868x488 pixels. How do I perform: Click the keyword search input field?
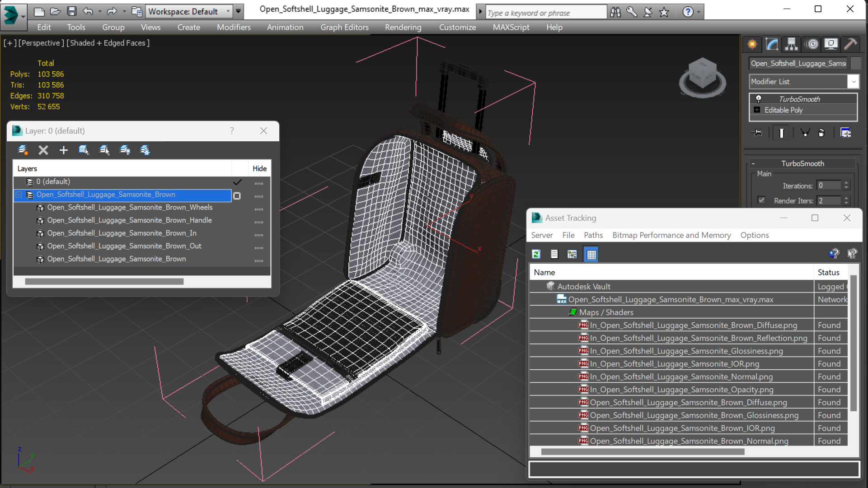[546, 13]
